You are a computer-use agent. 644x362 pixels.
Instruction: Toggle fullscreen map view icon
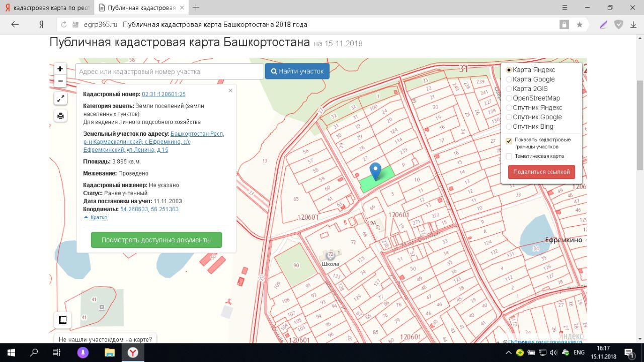point(60,99)
